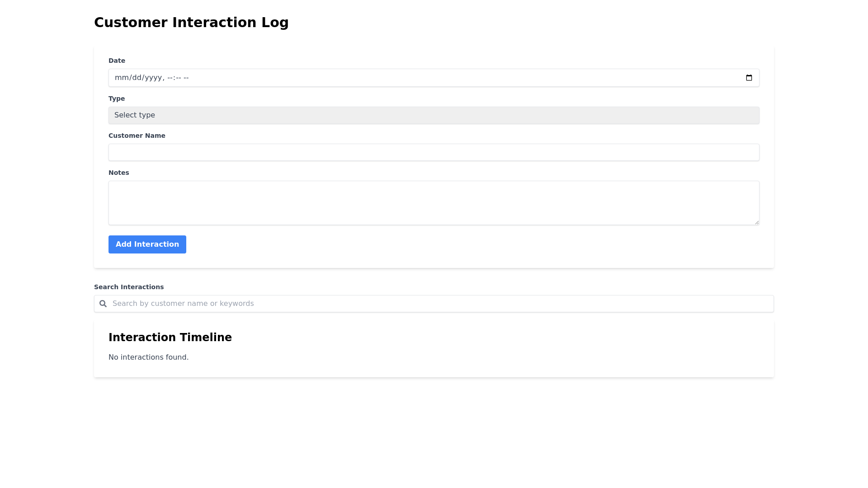Select the month segment of Date field
Image resolution: width=868 pixels, height=488 pixels.
pyautogui.click(x=121, y=78)
